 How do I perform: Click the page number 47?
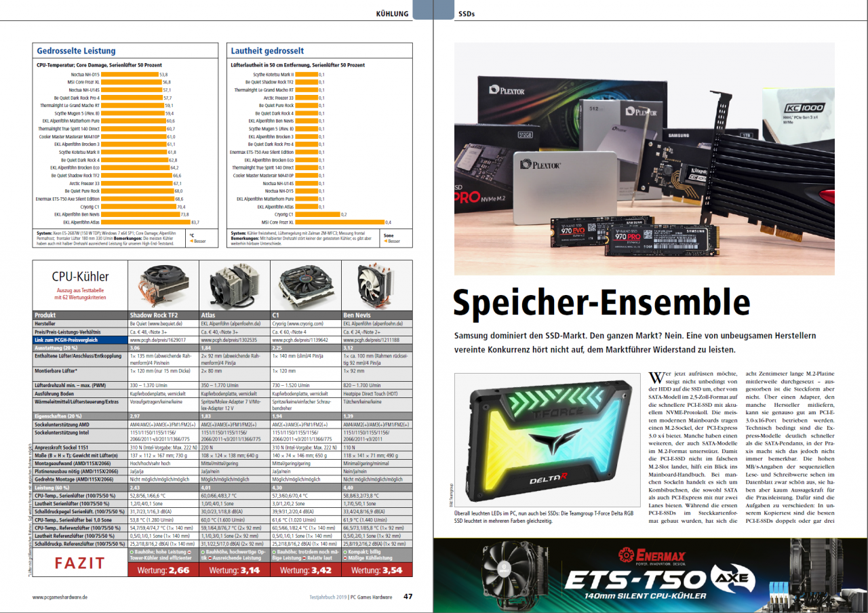(408, 597)
